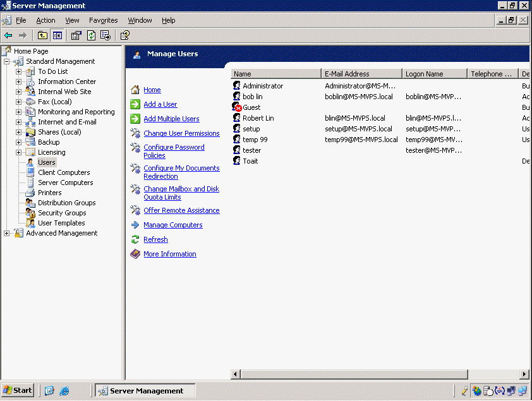Expand the Internet and E-mail node
Screen dimensions: 532x401
coord(19,123)
